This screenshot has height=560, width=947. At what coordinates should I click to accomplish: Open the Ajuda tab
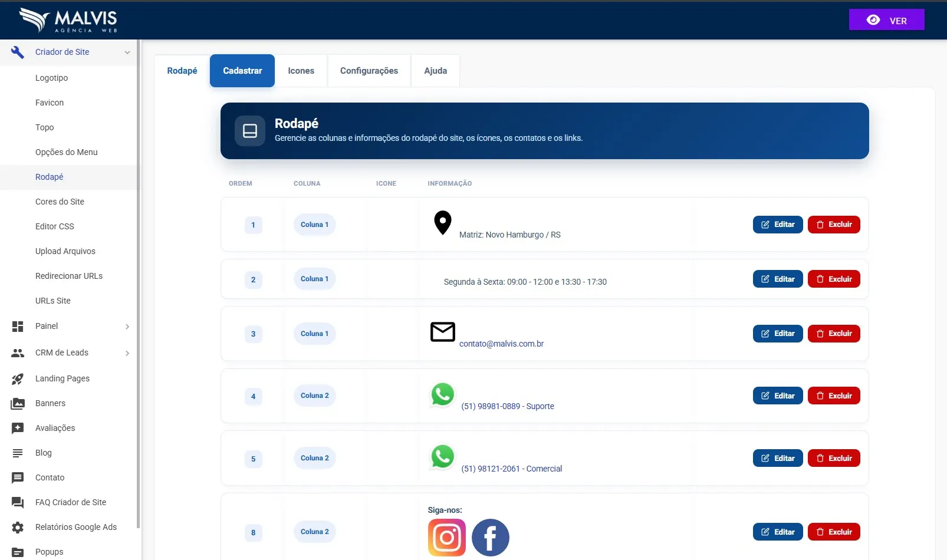click(436, 71)
